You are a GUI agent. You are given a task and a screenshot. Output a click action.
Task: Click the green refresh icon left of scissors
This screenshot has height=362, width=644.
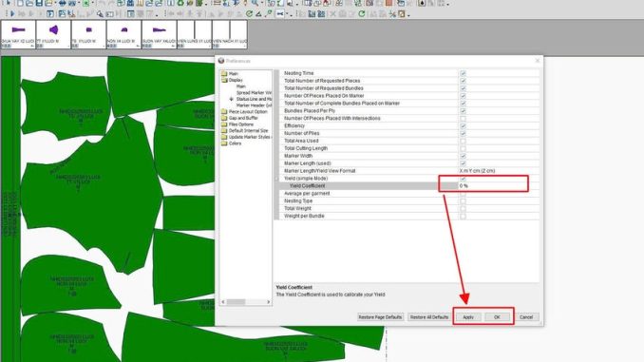(x=362, y=13)
